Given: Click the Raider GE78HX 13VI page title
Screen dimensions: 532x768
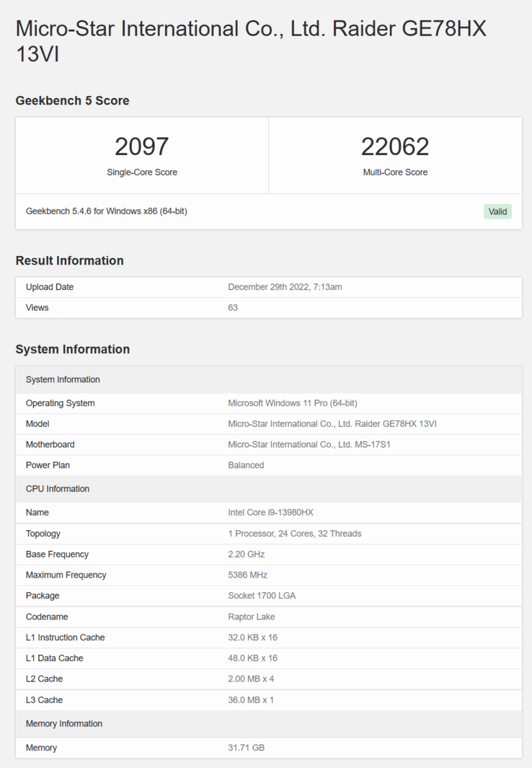Looking at the screenshot, I should (251, 40).
